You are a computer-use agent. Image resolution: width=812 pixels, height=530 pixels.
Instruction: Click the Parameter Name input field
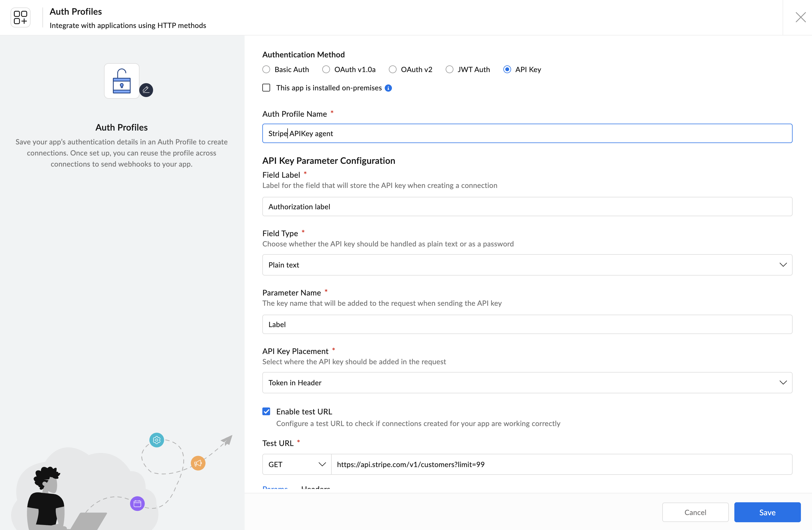527,324
